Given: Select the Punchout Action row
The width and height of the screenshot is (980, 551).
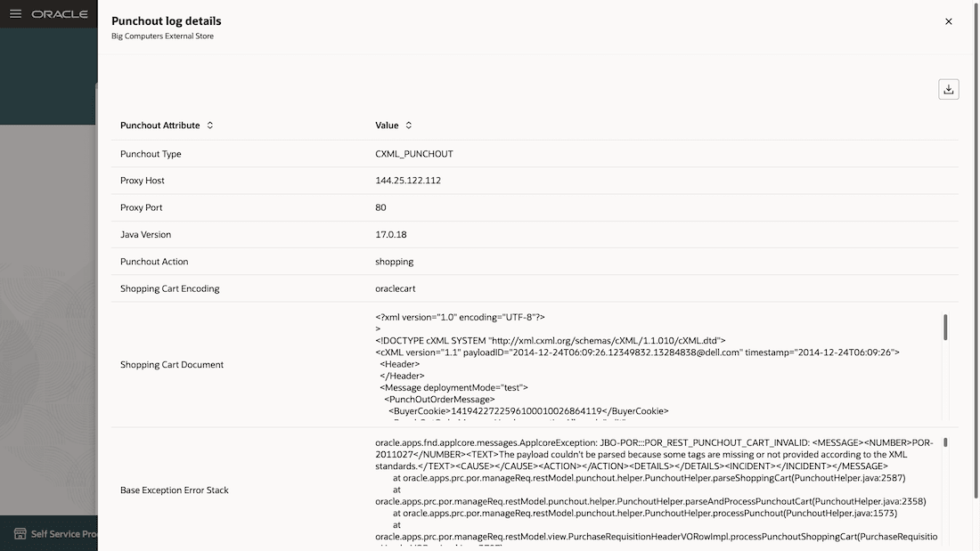Looking at the screenshot, I should [x=535, y=262].
